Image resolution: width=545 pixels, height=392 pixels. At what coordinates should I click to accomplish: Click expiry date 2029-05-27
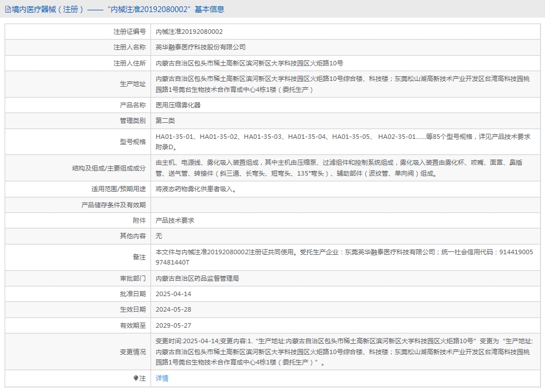(173, 325)
